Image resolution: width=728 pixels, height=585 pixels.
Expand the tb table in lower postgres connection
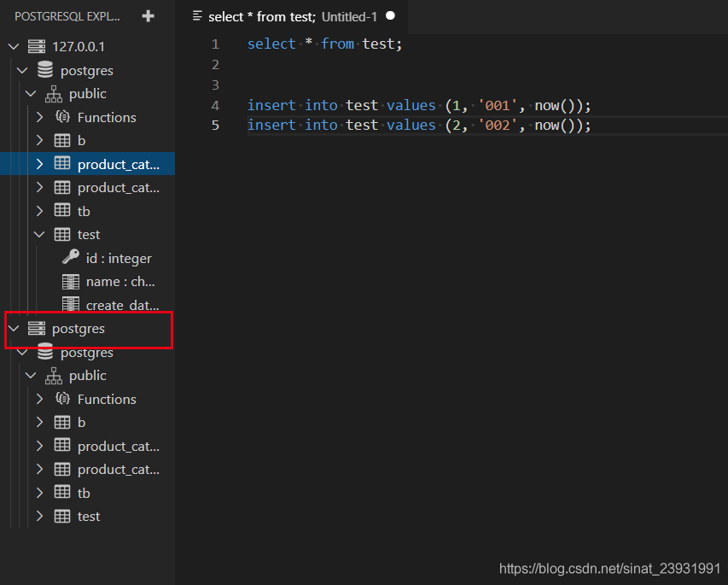[39, 493]
